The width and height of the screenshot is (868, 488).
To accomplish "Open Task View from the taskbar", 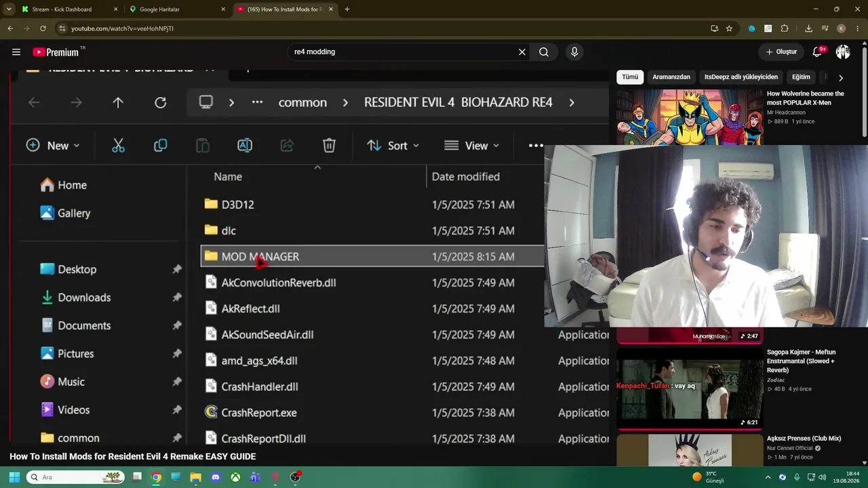I will click(137, 477).
